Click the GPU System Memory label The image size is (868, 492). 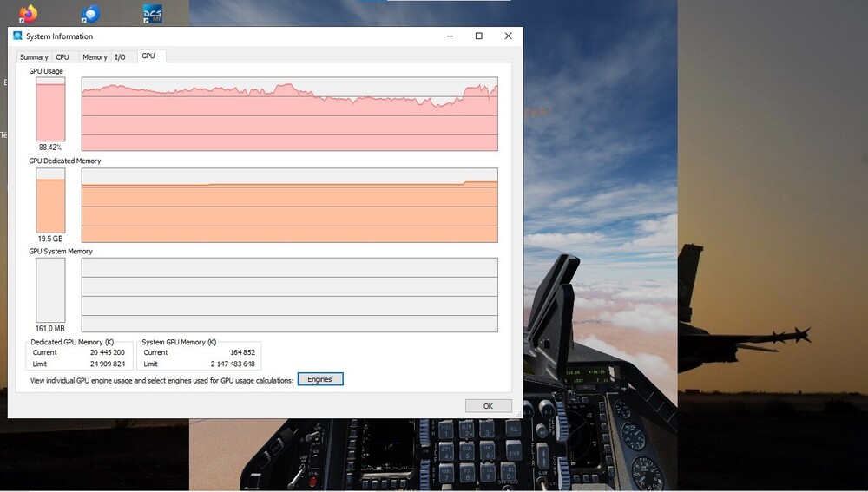[61, 252]
